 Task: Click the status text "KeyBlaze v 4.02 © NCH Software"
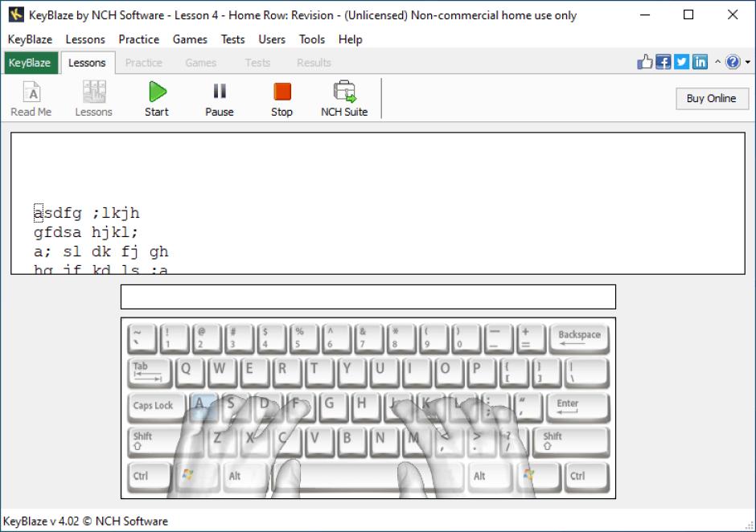tap(86, 522)
